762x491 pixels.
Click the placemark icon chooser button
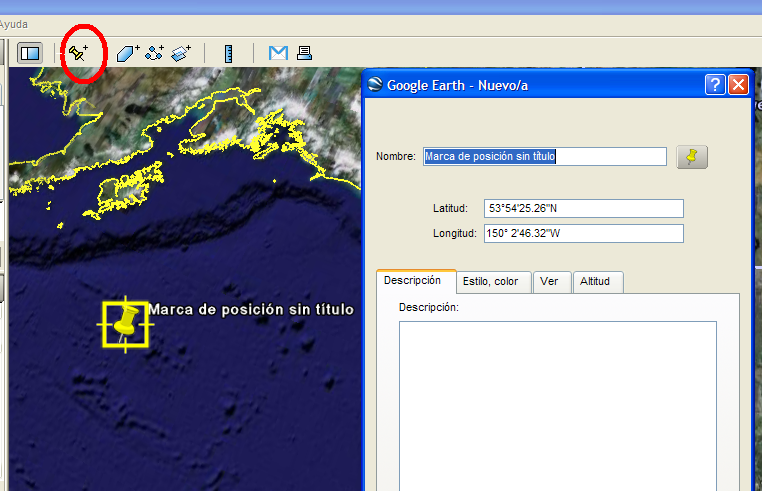pyautogui.click(x=692, y=157)
